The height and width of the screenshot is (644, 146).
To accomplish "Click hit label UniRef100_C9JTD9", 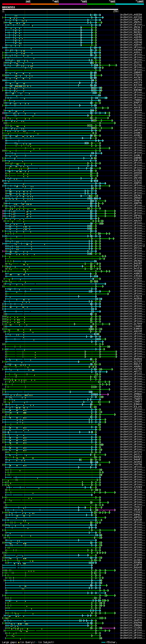I will pos(131,138).
